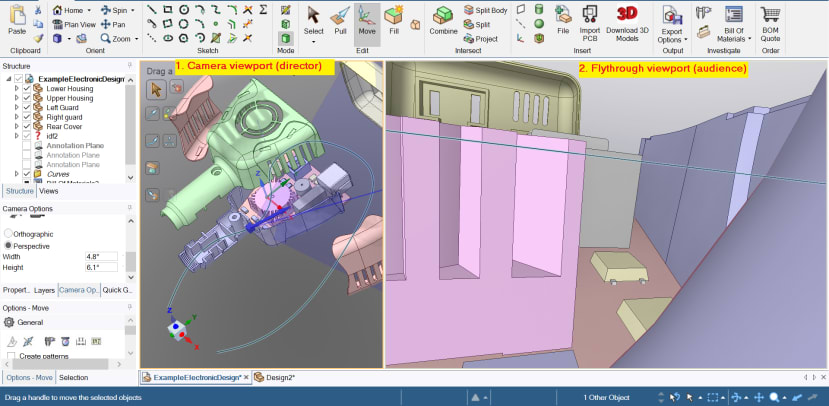The height and width of the screenshot is (406, 829).
Task: Toggle Lower Housing visibility checkbox
Action: click(x=27, y=88)
